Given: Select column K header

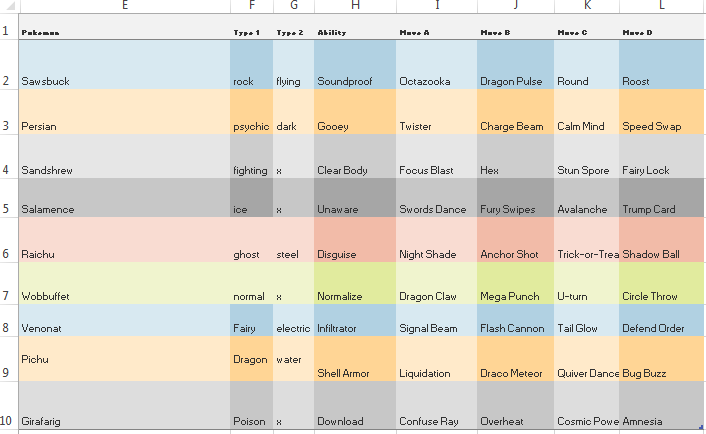Looking at the screenshot, I should coord(587,5).
